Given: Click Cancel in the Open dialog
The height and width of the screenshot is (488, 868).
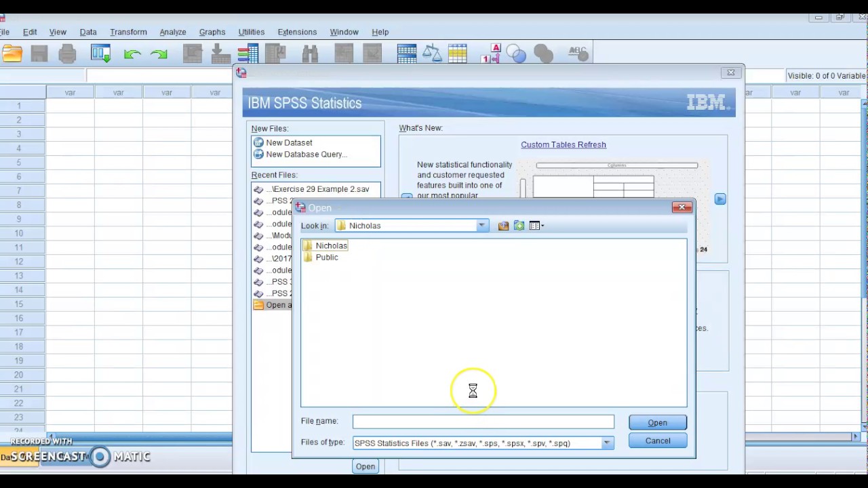Looking at the screenshot, I should coord(657,441).
